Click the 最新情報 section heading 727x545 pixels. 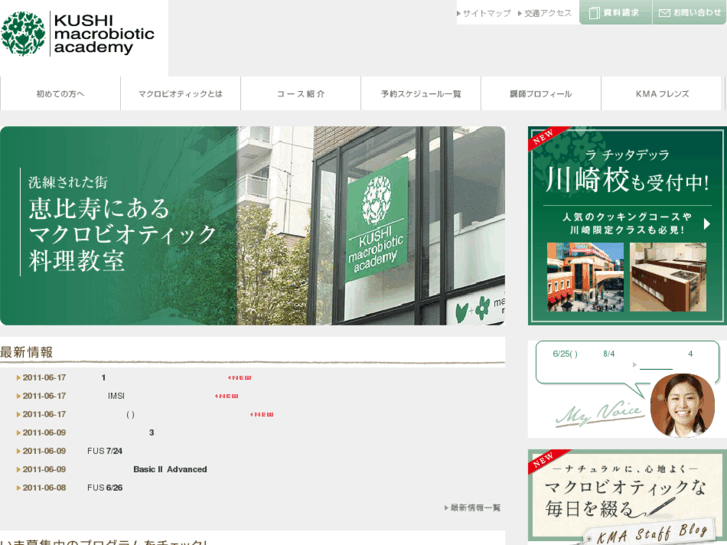tap(26, 352)
